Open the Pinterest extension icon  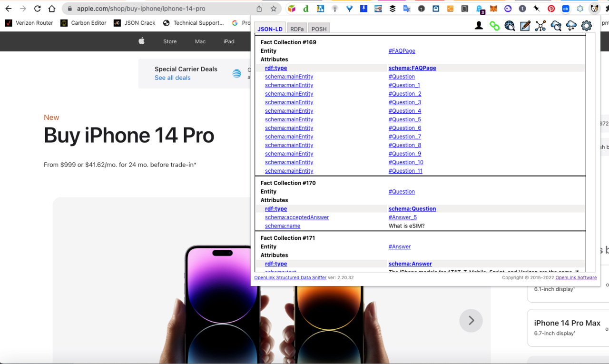[551, 9]
